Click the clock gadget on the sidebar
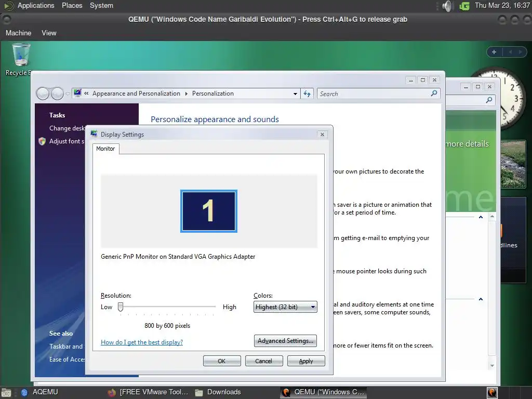532x399 pixels. pos(499,98)
